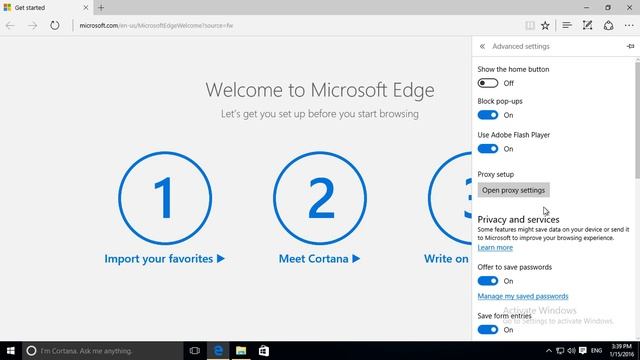Return to Settings with double chevron icon
The image size is (640, 360).
[x=482, y=47]
